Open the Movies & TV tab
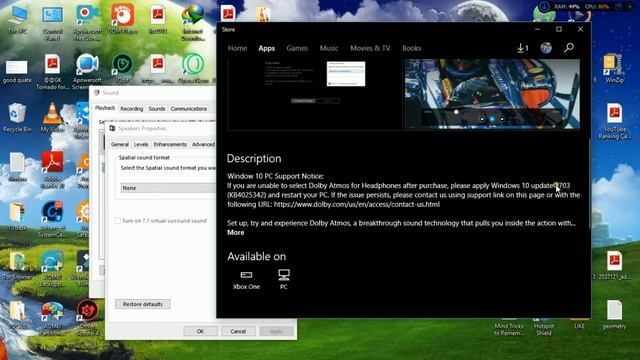The height and width of the screenshot is (360, 640). point(370,48)
